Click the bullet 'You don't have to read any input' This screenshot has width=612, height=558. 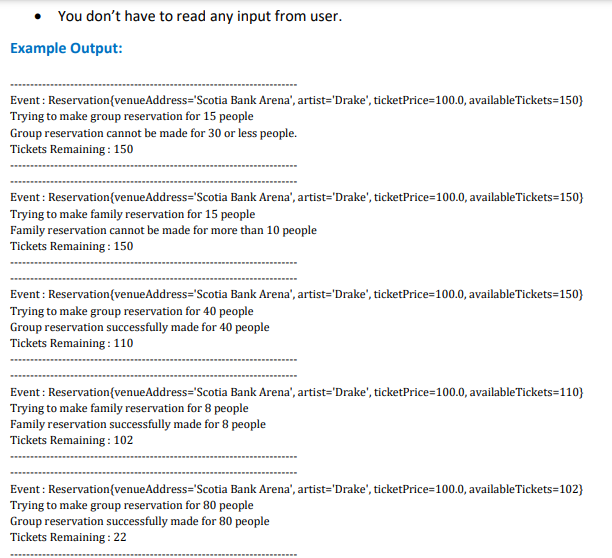(200, 16)
